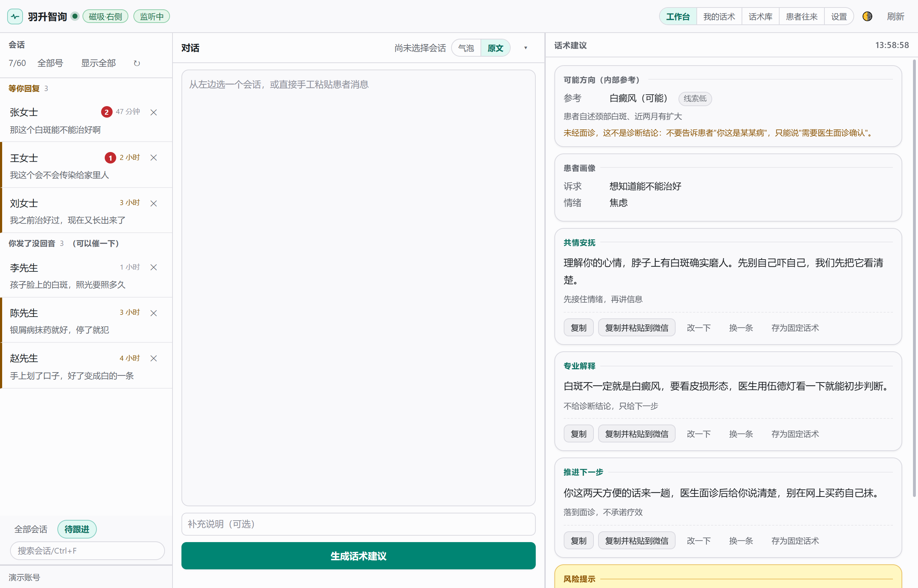Click 改一下 in 专业解释 card
918x588 pixels.
pyautogui.click(x=699, y=434)
